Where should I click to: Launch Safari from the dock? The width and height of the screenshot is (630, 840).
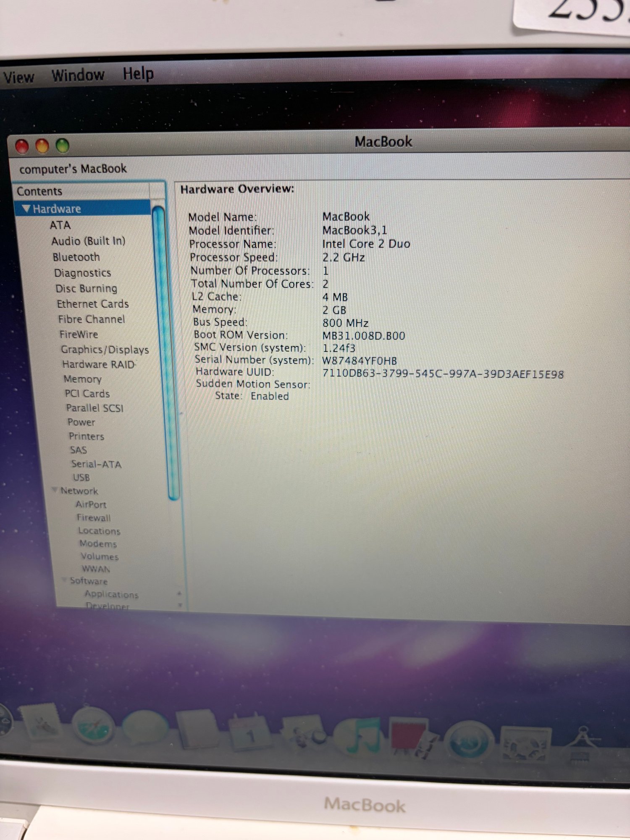click(x=92, y=727)
